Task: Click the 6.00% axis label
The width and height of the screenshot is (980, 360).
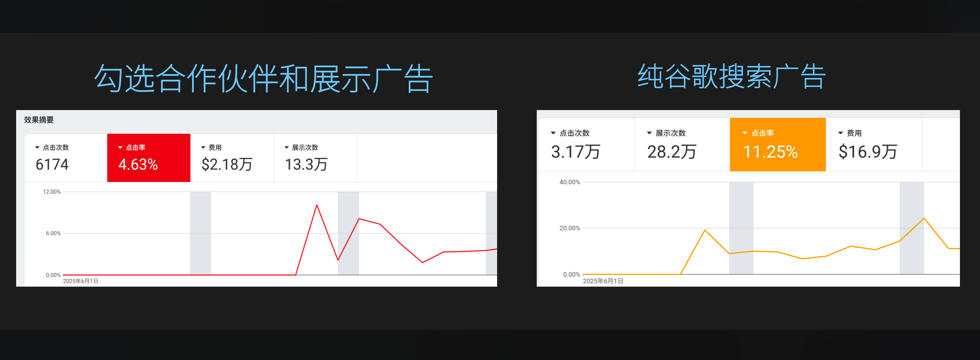Action: pos(53,233)
